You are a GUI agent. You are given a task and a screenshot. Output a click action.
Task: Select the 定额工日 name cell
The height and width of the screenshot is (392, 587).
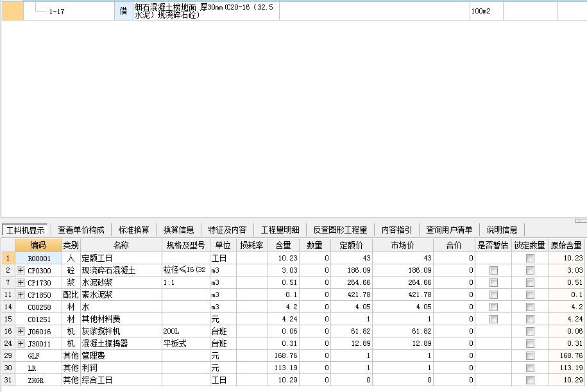click(121, 258)
